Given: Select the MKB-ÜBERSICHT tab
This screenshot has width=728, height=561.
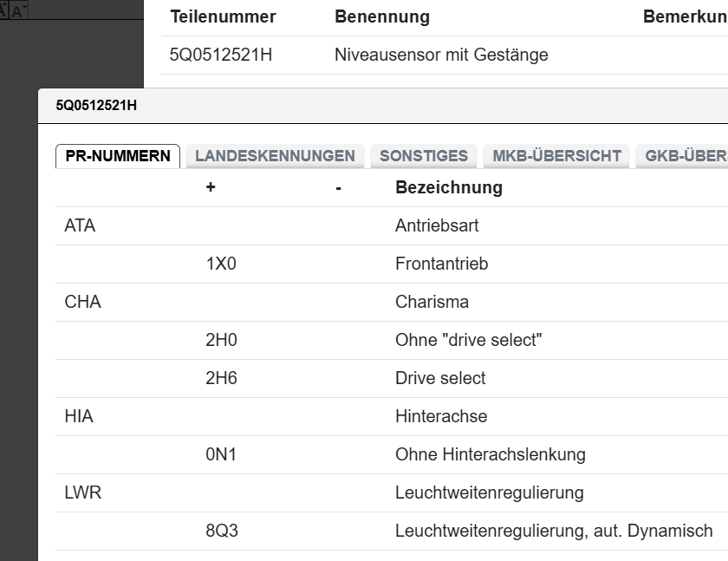Looking at the screenshot, I should pyautogui.click(x=556, y=156).
